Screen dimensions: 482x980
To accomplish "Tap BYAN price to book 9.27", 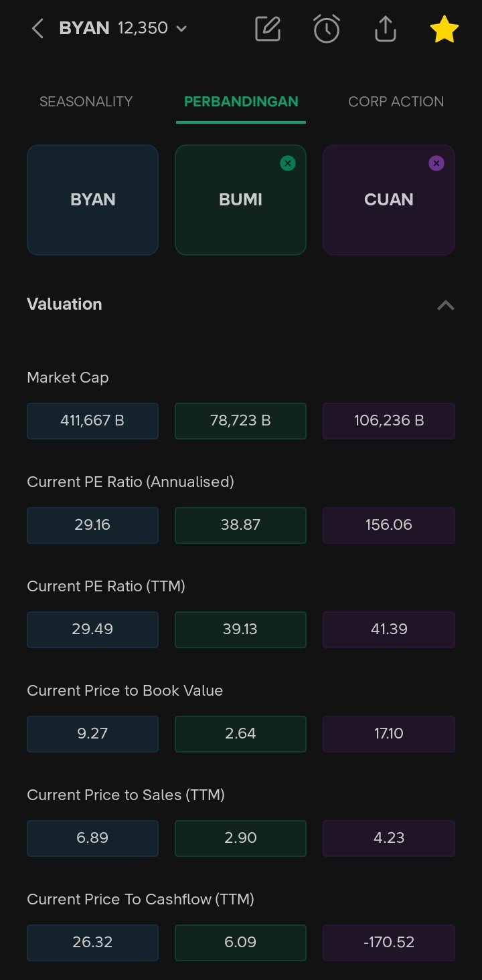I will pyautogui.click(x=92, y=734).
